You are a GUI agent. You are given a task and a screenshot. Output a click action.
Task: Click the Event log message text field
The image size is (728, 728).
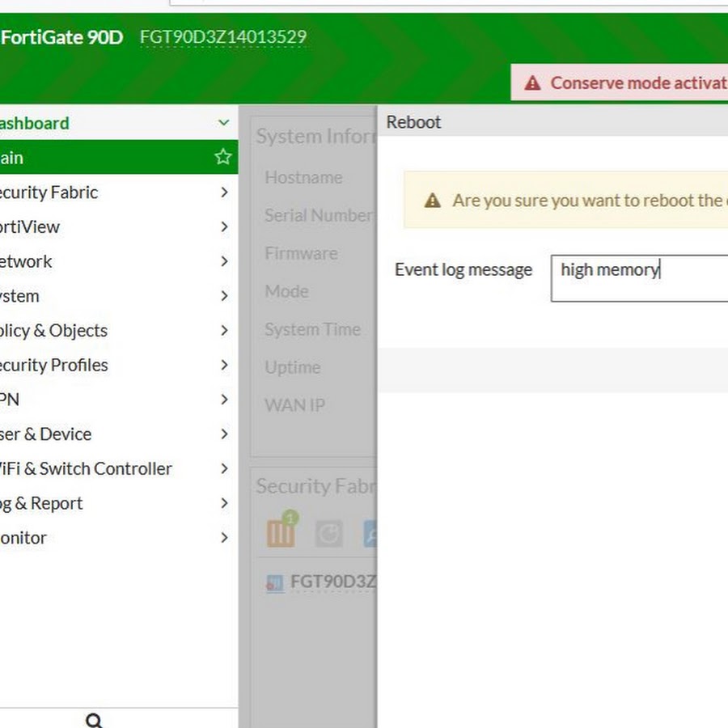(639, 279)
